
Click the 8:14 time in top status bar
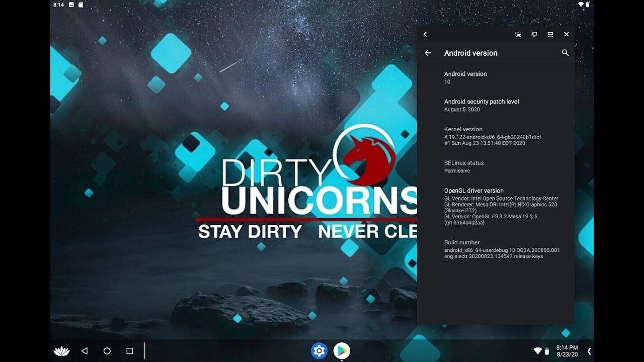pos(58,5)
